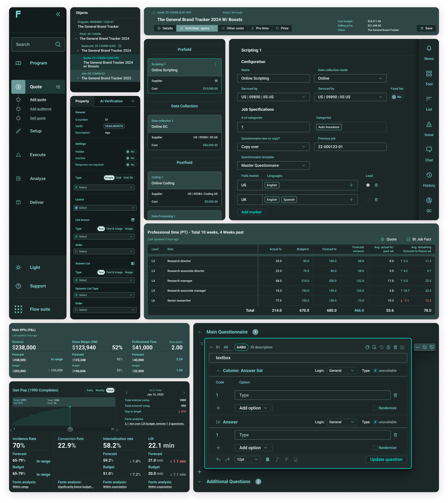Click the underline formatting icon
This screenshot has height=503, width=448.
[296, 459]
